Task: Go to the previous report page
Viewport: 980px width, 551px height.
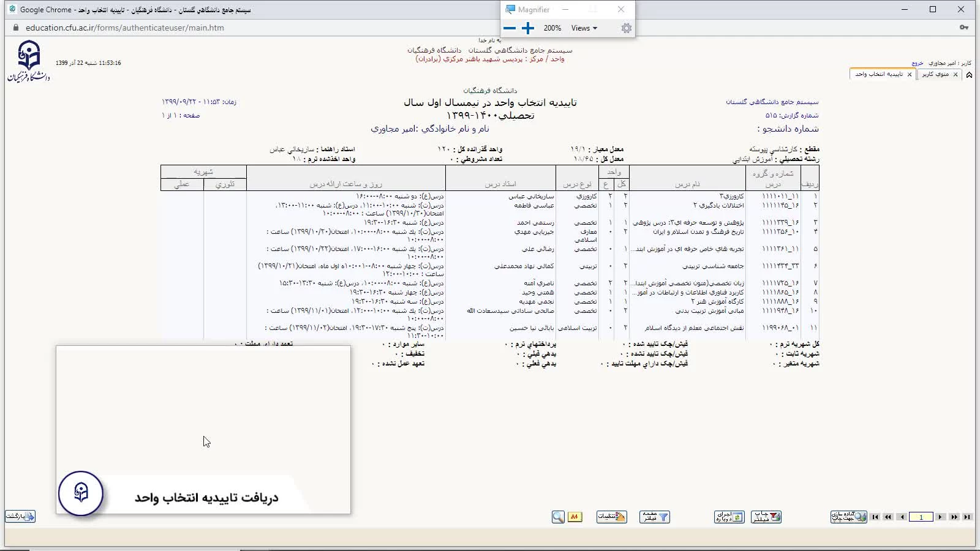Action: [x=902, y=517]
